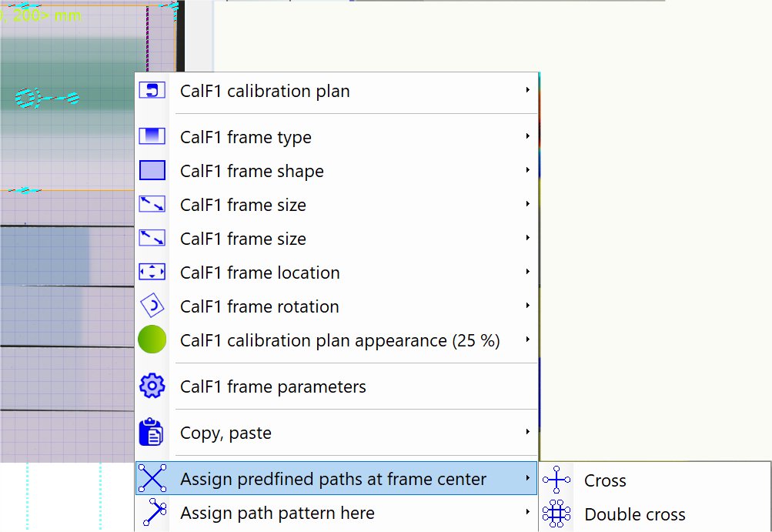Click the CalF1 calibration plan icon

click(x=152, y=91)
